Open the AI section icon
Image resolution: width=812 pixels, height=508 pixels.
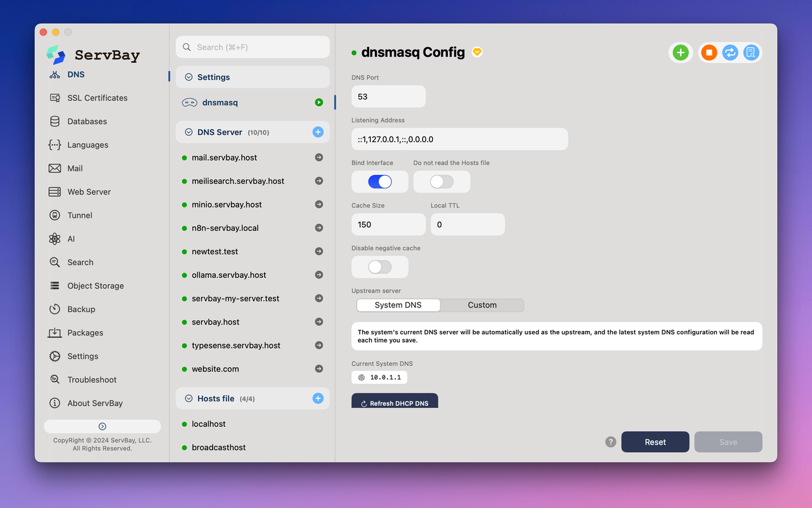(55, 238)
